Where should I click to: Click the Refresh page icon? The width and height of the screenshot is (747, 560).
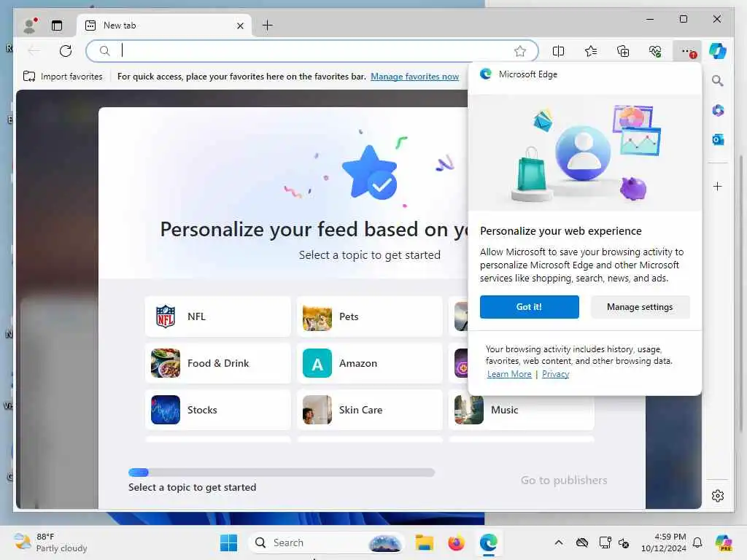tap(66, 50)
